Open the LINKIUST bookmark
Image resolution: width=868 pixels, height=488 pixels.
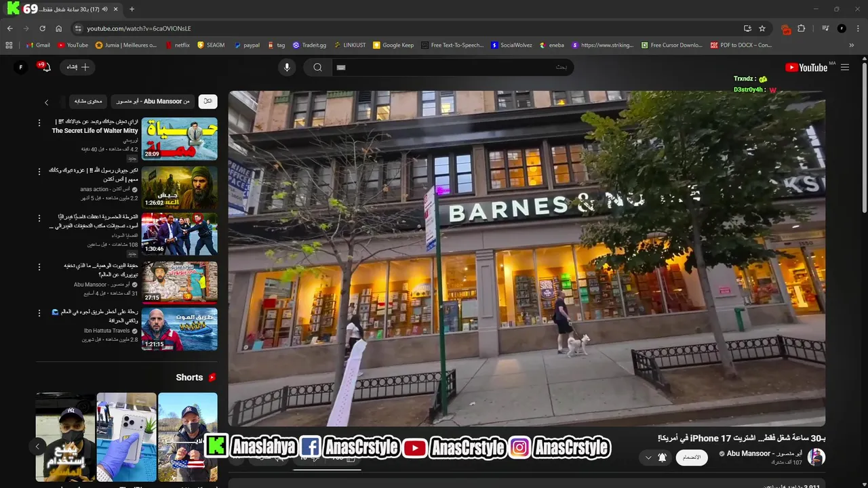point(349,45)
